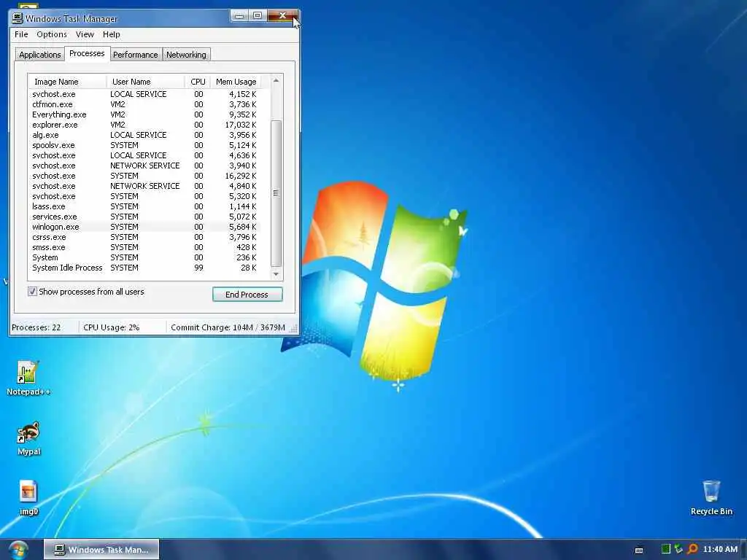Screen dimensions: 747x560
Task: Close the Windows Task Manager window
Action: click(x=282, y=16)
